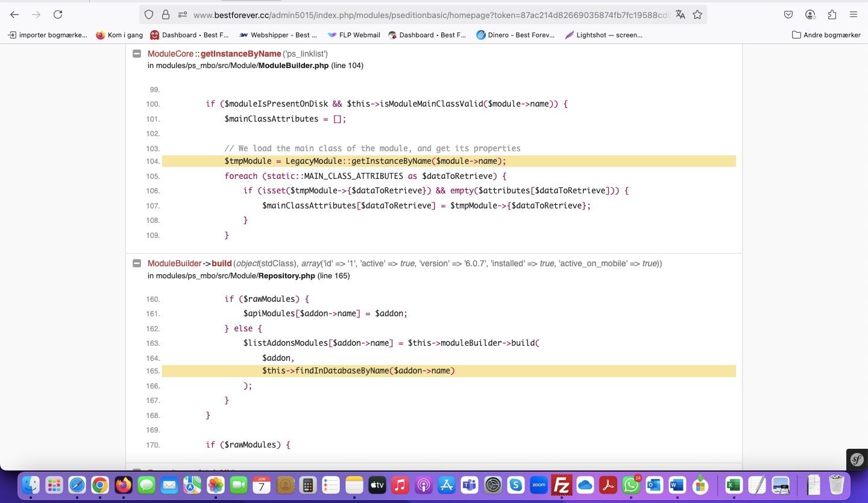Open Microsoft Teams from the Dock

(470, 485)
